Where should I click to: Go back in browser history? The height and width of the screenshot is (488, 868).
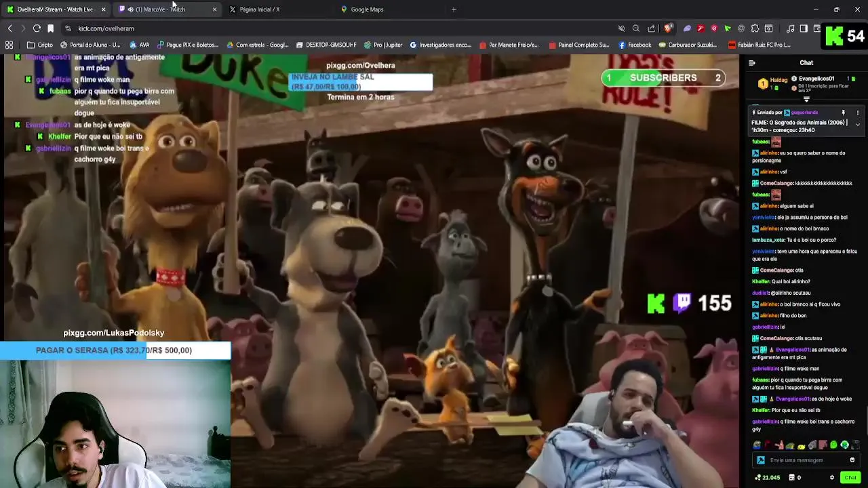(x=9, y=28)
